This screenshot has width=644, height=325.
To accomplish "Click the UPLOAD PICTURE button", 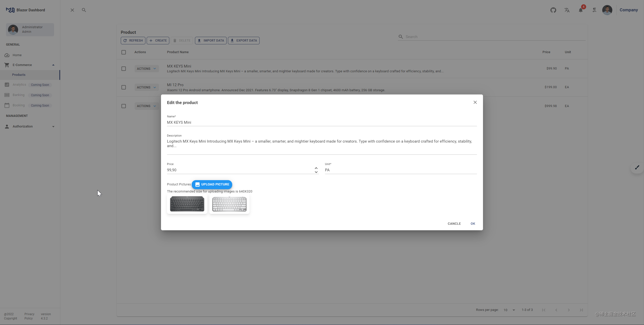I will pos(212,184).
